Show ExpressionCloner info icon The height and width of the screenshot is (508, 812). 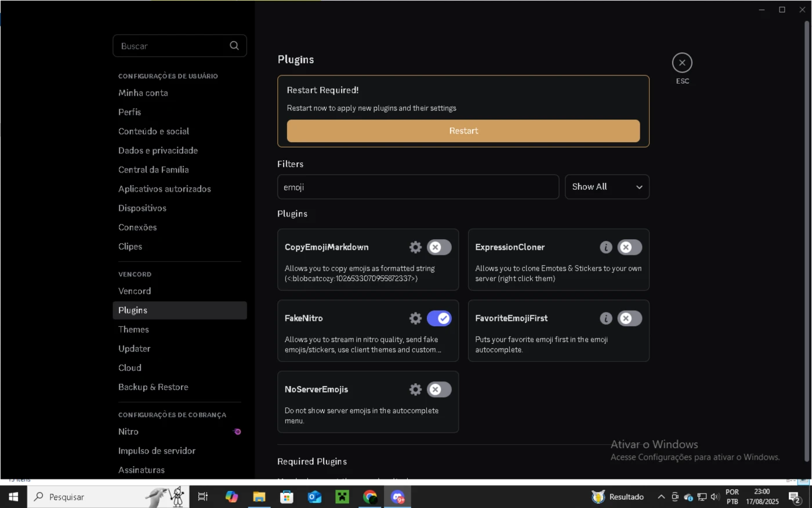click(x=606, y=247)
